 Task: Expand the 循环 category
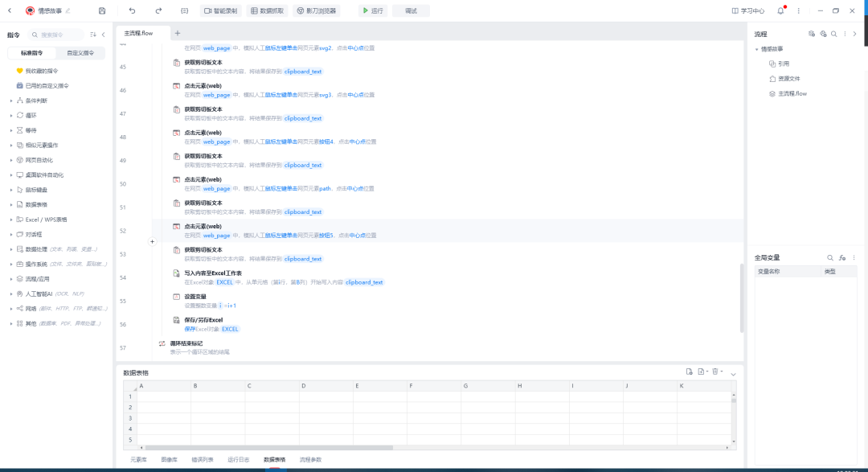(x=11, y=115)
